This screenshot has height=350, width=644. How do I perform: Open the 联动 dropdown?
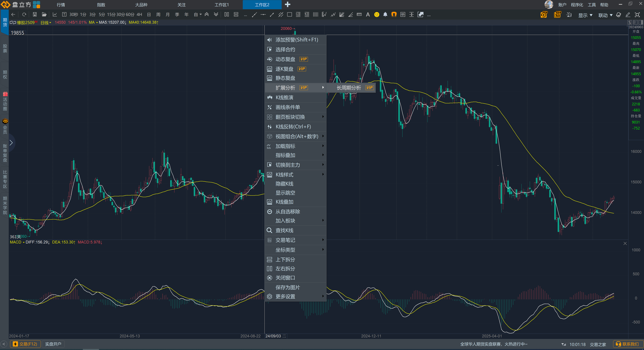pyautogui.click(x=605, y=15)
